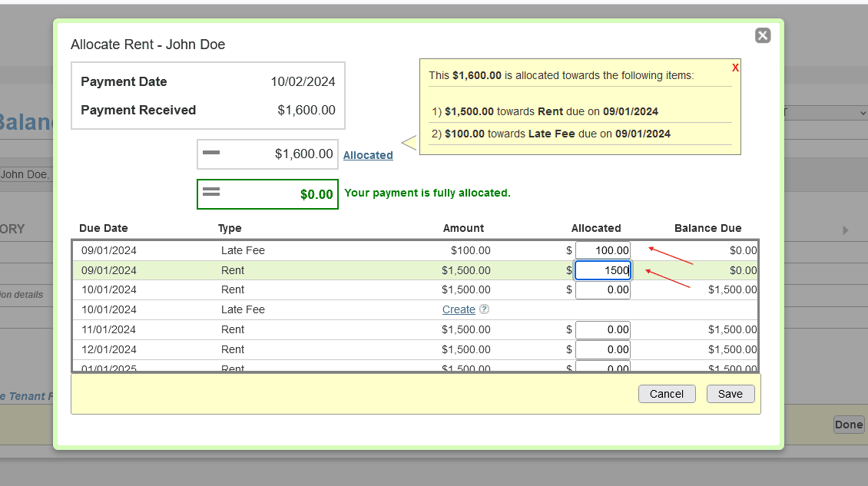Save the rent allocation
The width and height of the screenshot is (868, 486).
730,394
